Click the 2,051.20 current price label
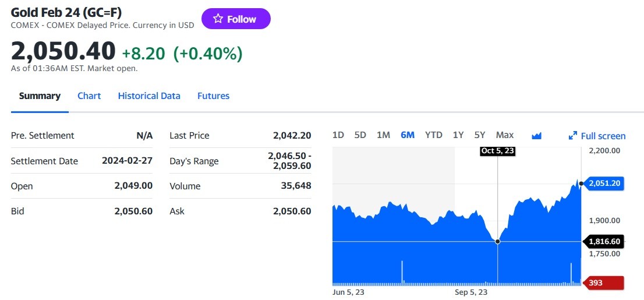644x300 pixels. [604, 183]
